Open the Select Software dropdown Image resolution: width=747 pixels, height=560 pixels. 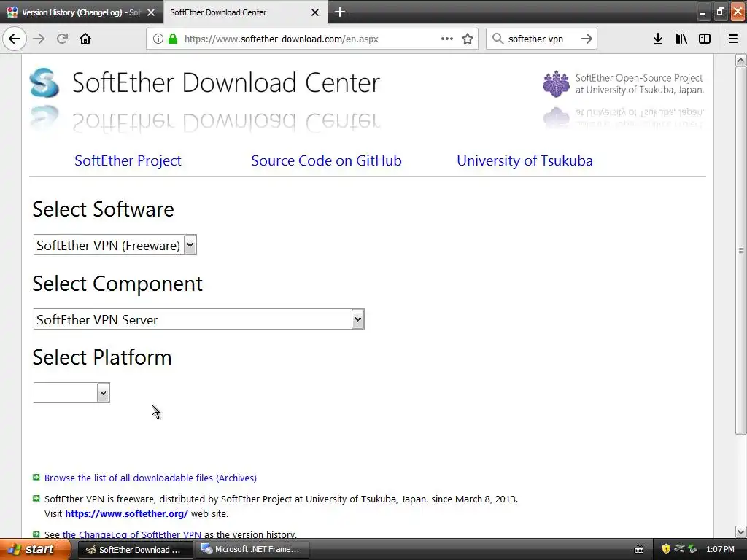tap(115, 245)
